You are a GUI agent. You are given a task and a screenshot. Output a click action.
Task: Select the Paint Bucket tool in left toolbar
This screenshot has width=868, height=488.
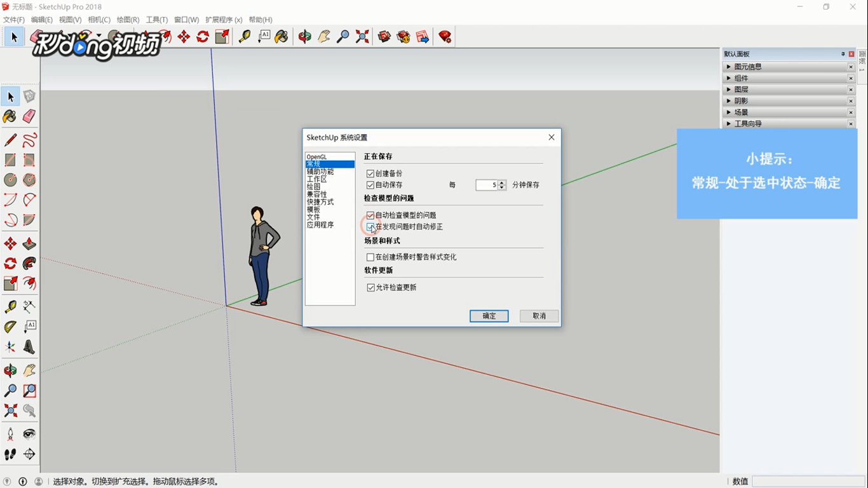click(10, 116)
